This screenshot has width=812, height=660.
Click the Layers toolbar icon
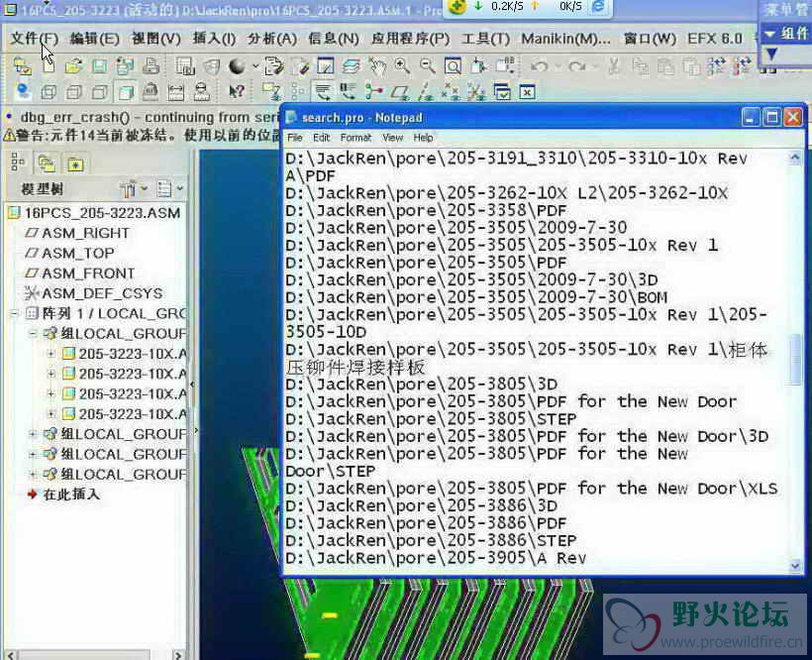click(x=352, y=65)
